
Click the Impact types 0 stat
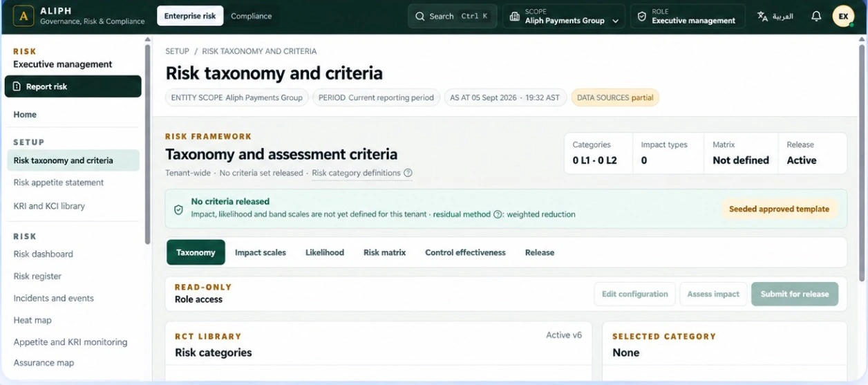click(x=668, y=153)
